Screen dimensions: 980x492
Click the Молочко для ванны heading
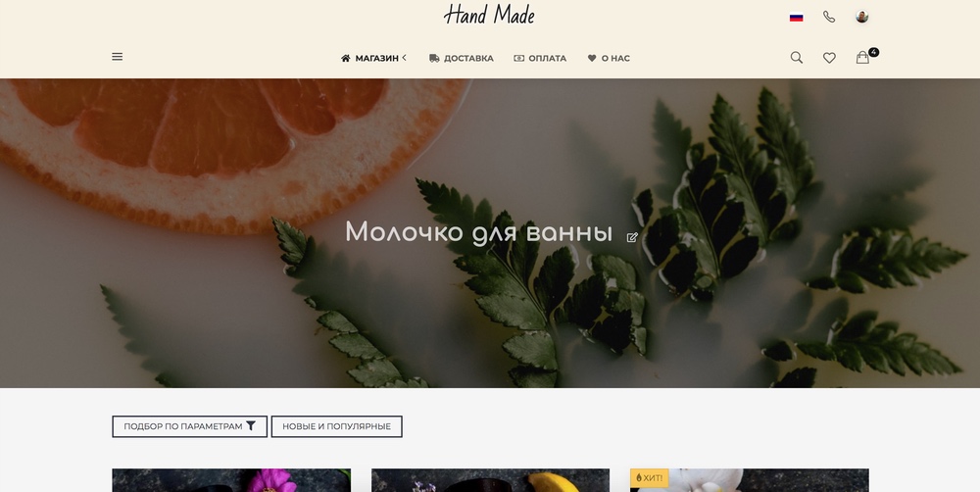(479, 232)
